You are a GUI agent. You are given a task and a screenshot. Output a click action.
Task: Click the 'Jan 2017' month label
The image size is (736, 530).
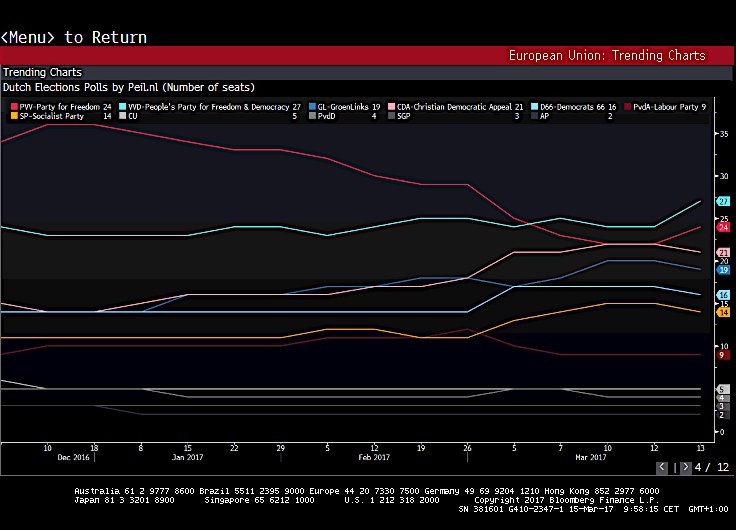[x=187, y=457]
